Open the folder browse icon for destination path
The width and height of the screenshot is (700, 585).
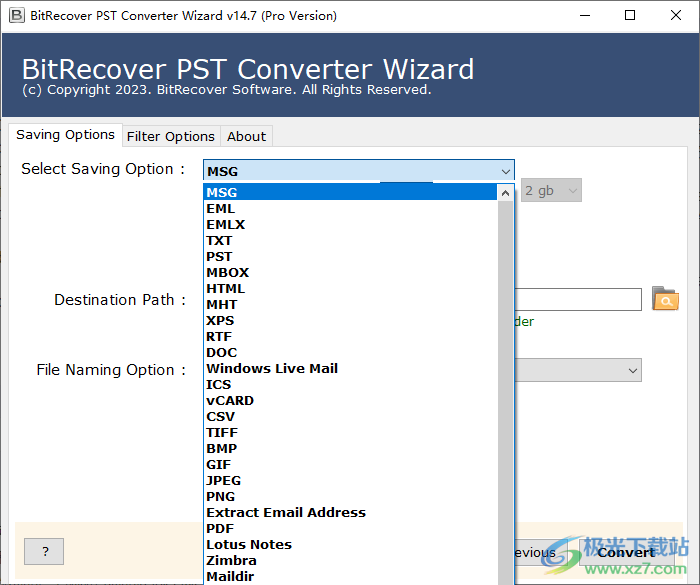(x=665, y=299)
